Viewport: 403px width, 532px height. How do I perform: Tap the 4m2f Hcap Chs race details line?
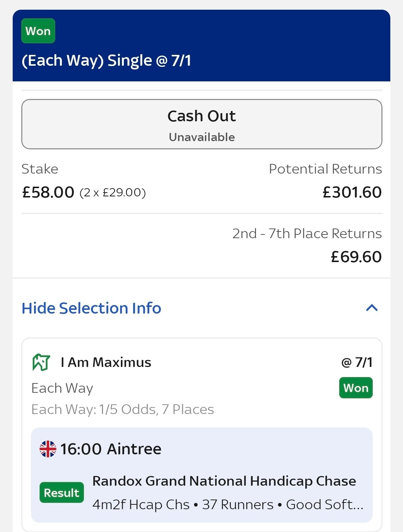pos(228,504)
